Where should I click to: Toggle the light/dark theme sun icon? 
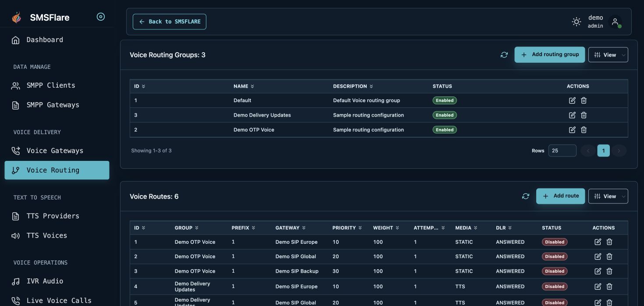[577, 21]
